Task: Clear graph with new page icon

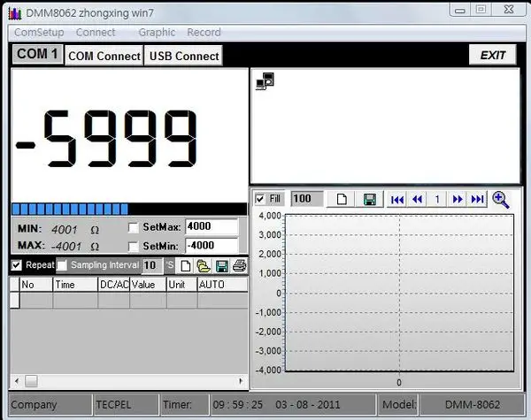Action: coord(342,199)
